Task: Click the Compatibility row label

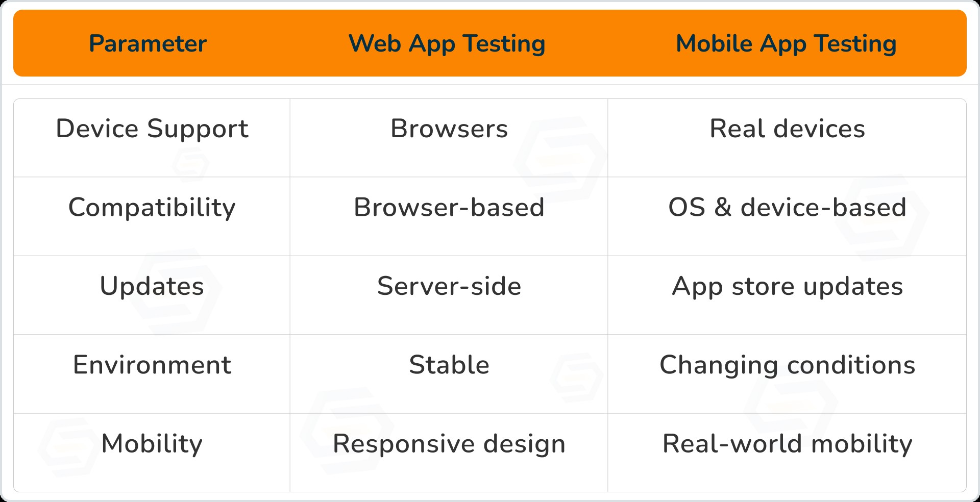Action: point(152,208)
